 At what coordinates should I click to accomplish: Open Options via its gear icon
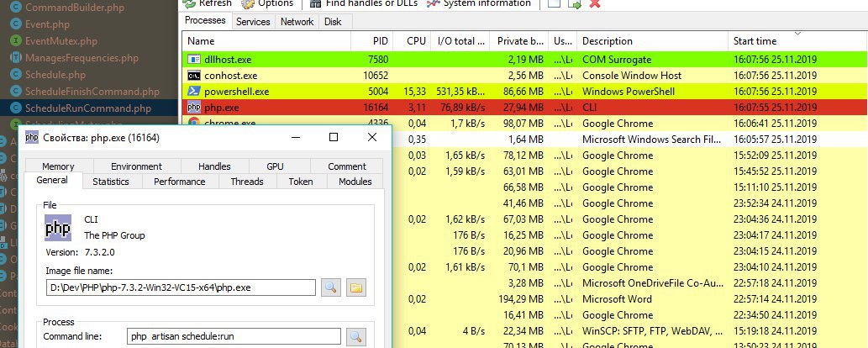click(x=248, y=3)
